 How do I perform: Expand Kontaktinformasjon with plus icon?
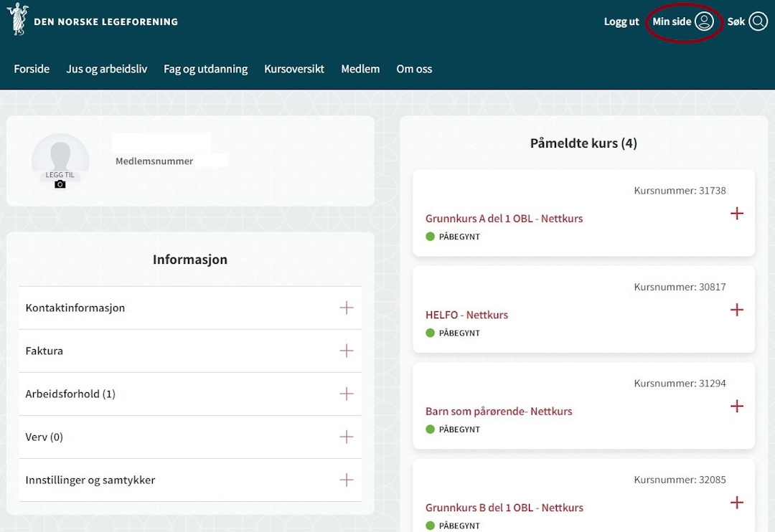(x=347, y=308)
